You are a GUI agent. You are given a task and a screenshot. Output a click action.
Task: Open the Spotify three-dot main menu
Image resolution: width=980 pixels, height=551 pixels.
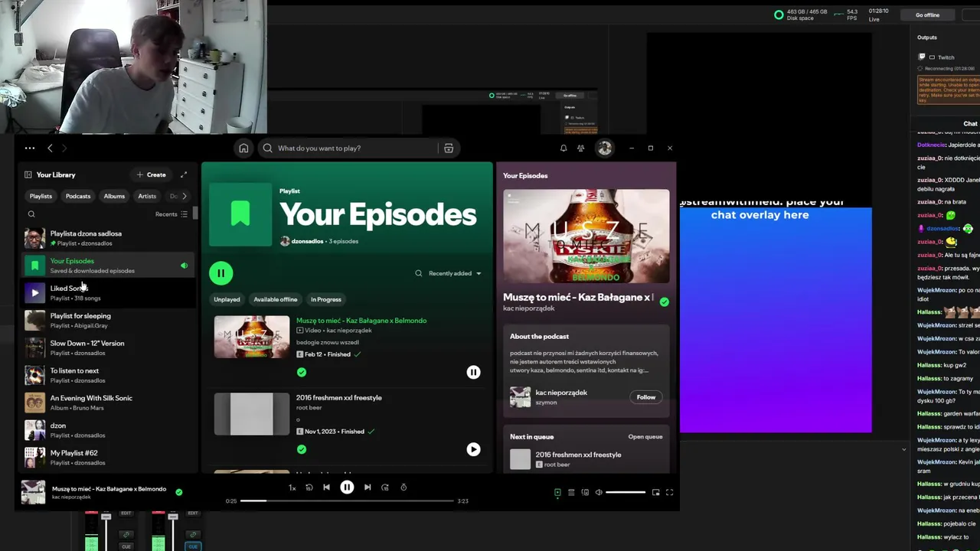click(30, 148)
